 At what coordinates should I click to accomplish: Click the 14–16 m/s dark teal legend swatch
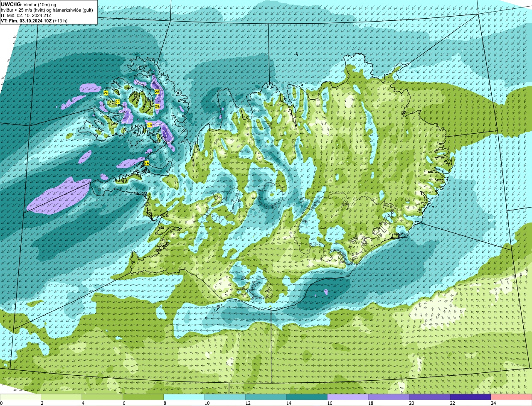307,397
